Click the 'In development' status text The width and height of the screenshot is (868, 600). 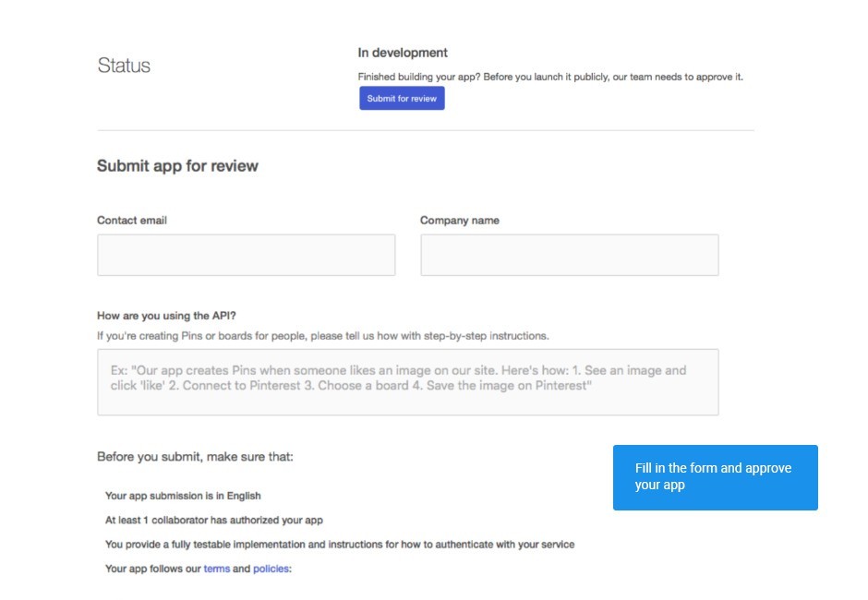coord(403,53)
